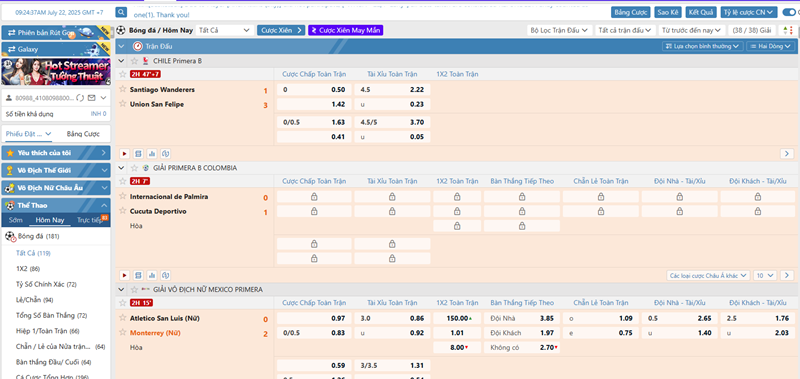The height and width of the screenshot is (379, 800).
Task: Open Phiếu Đặt tab in bet slip
Action: 29,134
